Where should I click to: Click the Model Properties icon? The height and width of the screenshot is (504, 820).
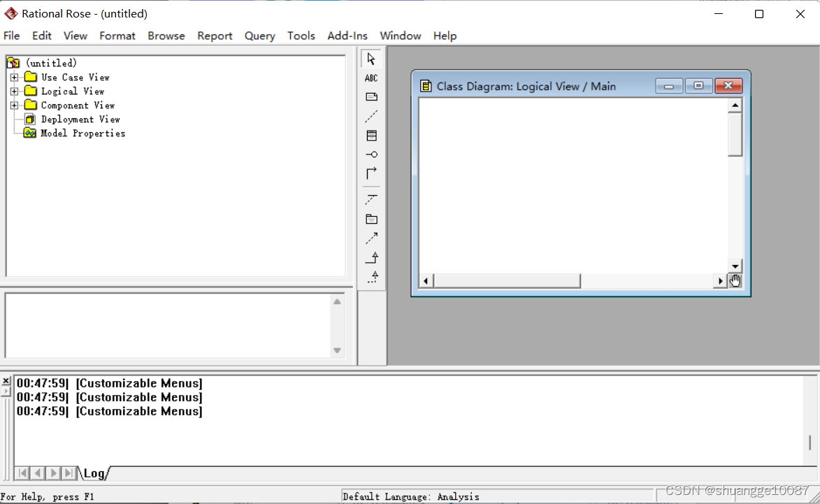pyautogui.click(x=30, y=134)
